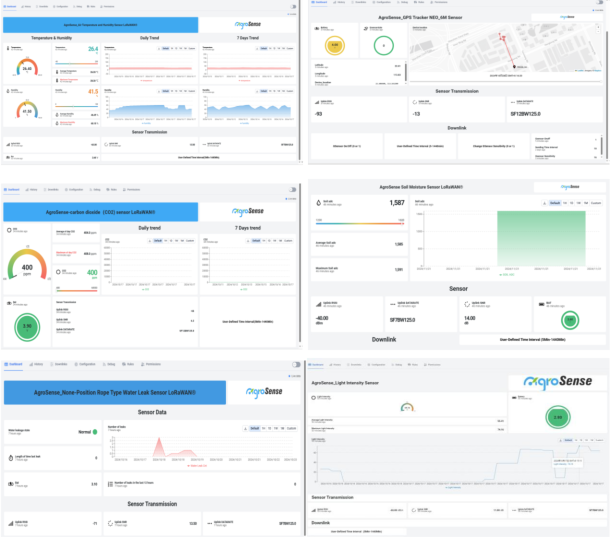Screen dimensions: 613x537
Task: Click the list icon on the number of leaks card
Action: coord(110,484)
